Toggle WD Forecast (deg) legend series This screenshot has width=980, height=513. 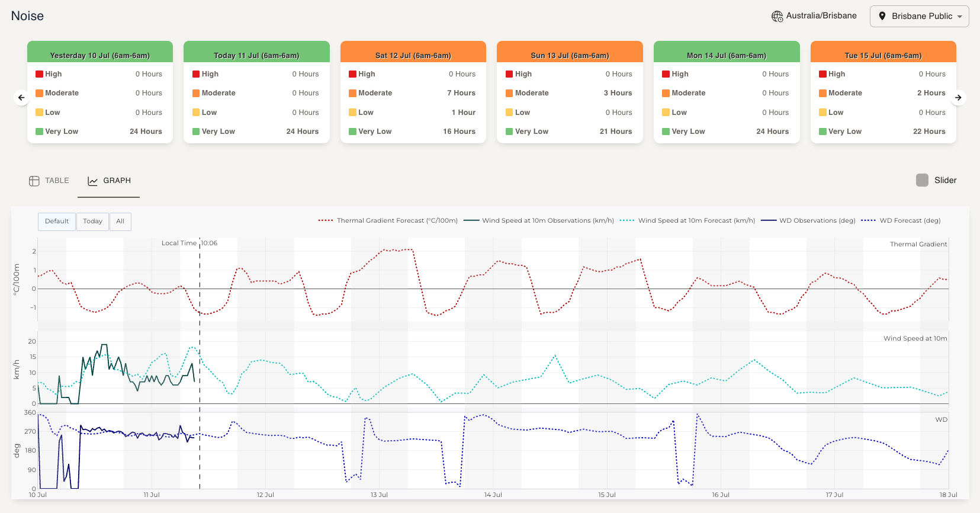[x=901, y=220]
